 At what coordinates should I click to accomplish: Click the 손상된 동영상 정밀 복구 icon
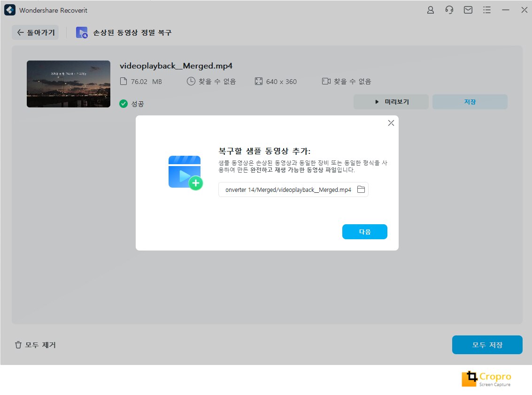(82, 32)
